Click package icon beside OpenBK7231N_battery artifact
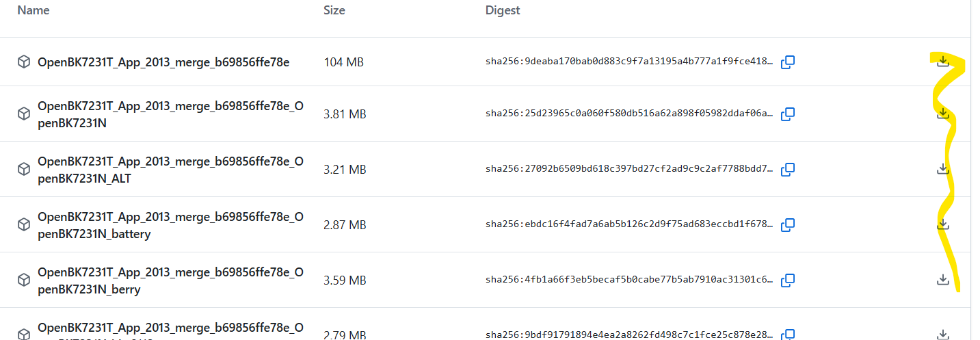 coord(24,224)
